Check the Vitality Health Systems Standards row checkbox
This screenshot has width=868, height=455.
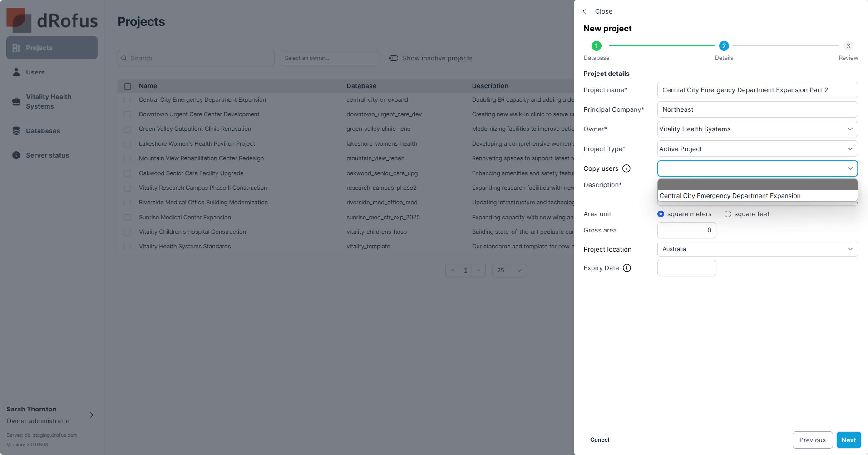(x=127, y=247)
